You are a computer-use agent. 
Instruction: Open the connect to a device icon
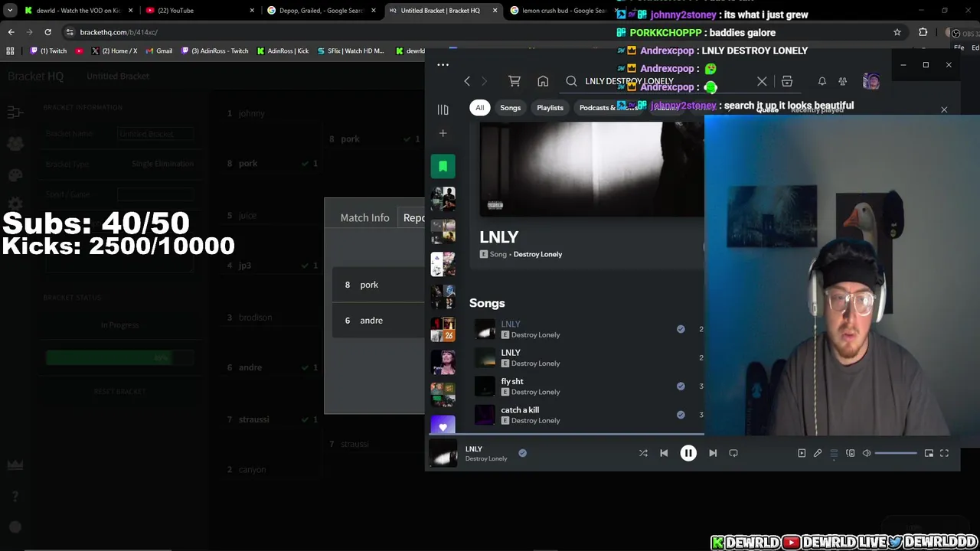point(850,453)
